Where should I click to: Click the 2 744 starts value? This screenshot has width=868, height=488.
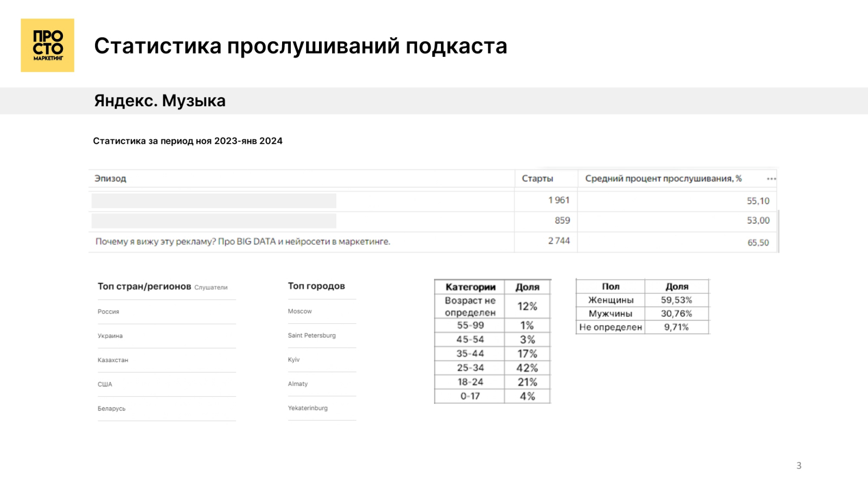559,241
